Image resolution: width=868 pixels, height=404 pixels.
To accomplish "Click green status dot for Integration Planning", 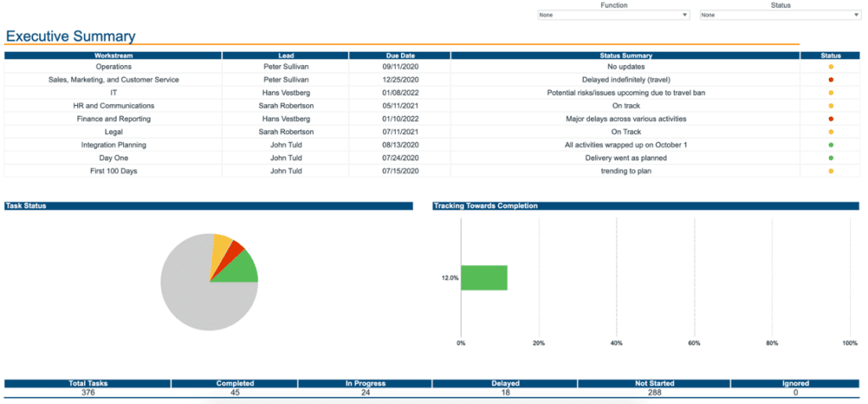I will click(831, 145).
